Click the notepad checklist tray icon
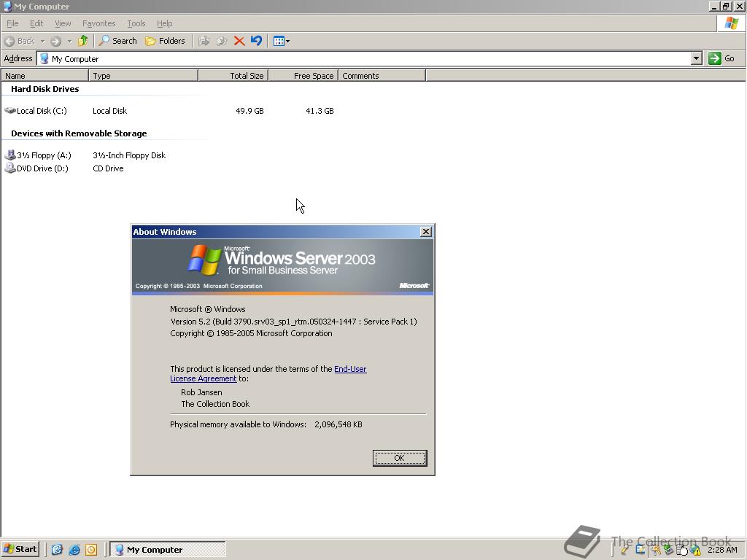747x560 pixels. [x=640, y=550]
